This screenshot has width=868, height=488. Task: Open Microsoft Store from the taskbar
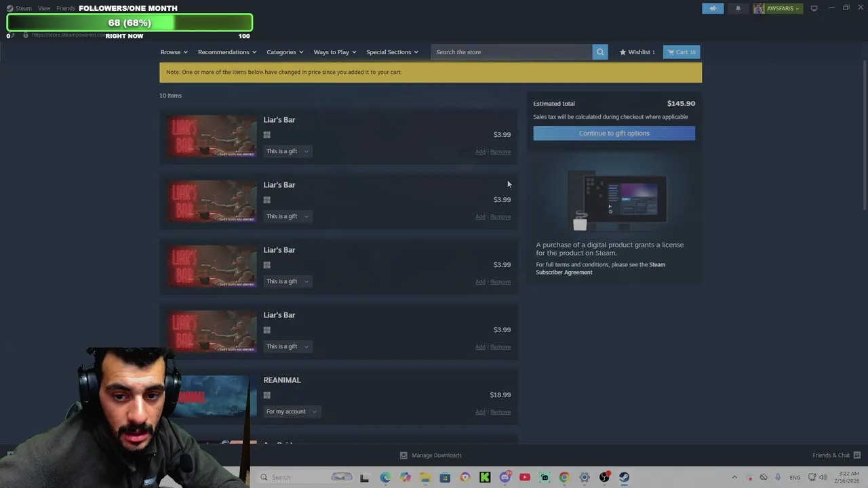(445, 477)
